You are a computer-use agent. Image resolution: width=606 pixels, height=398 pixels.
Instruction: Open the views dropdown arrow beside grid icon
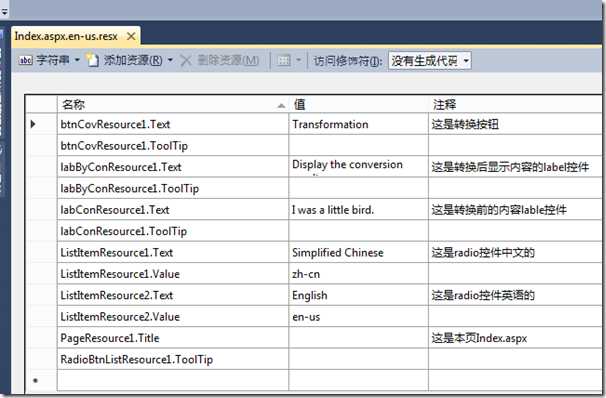(x=298, y=60)
